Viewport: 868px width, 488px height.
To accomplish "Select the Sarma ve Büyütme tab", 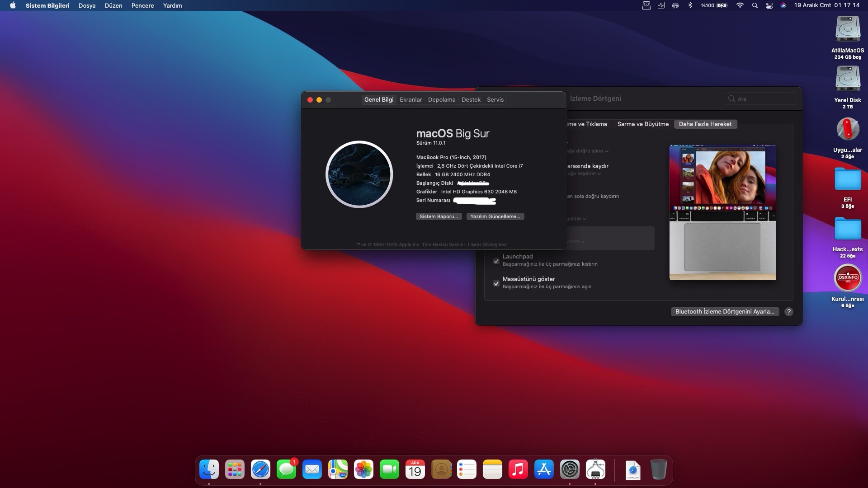I will [x=642, y=124].
